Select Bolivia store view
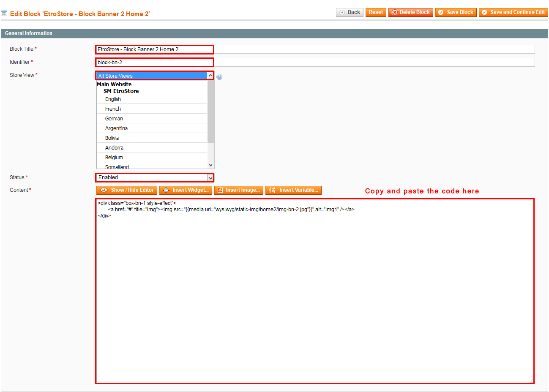 (x=152, y=138)
